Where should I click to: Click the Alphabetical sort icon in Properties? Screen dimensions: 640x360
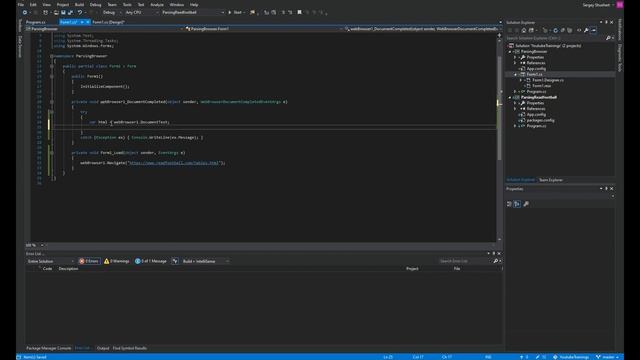[517, 204]
